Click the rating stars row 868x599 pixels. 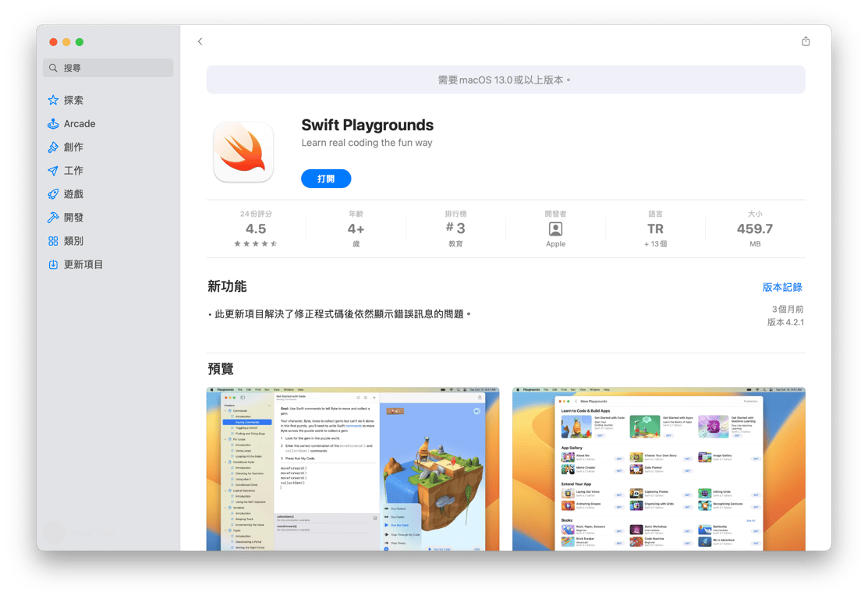[256, 243]
